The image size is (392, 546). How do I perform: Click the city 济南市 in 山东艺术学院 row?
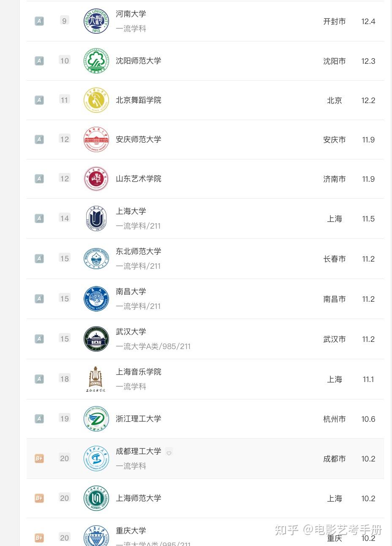(335, 179)
